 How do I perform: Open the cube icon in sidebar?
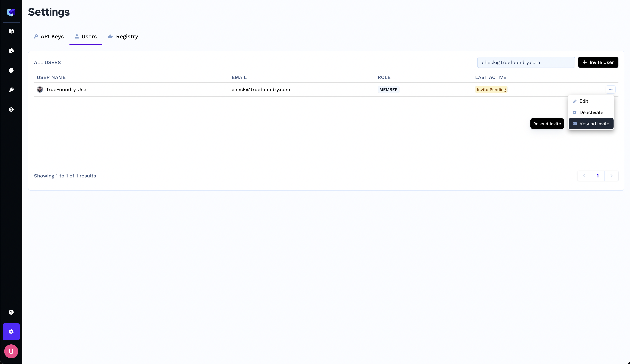(x=11, y=31)
